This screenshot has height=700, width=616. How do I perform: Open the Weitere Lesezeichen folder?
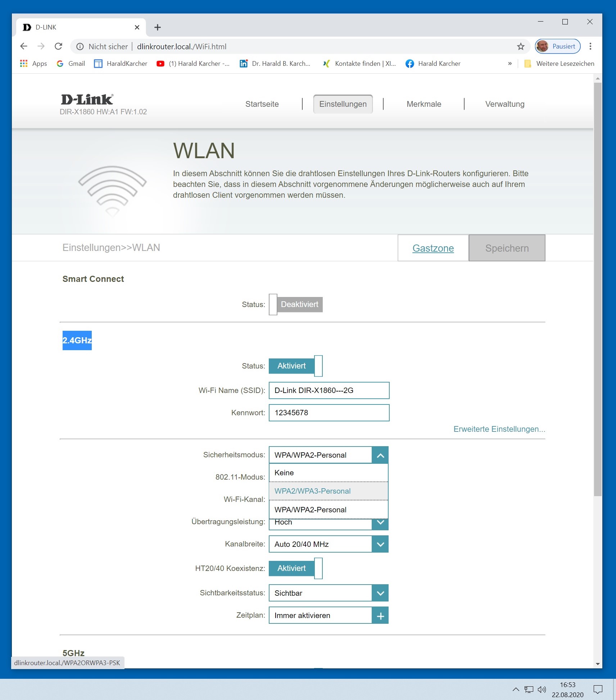[559, 64]
